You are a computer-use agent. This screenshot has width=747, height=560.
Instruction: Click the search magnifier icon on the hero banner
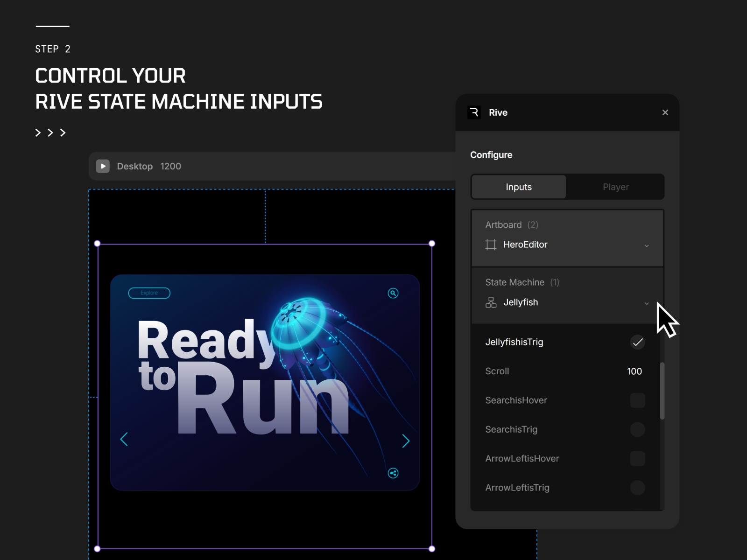click(x=393, y=293)
